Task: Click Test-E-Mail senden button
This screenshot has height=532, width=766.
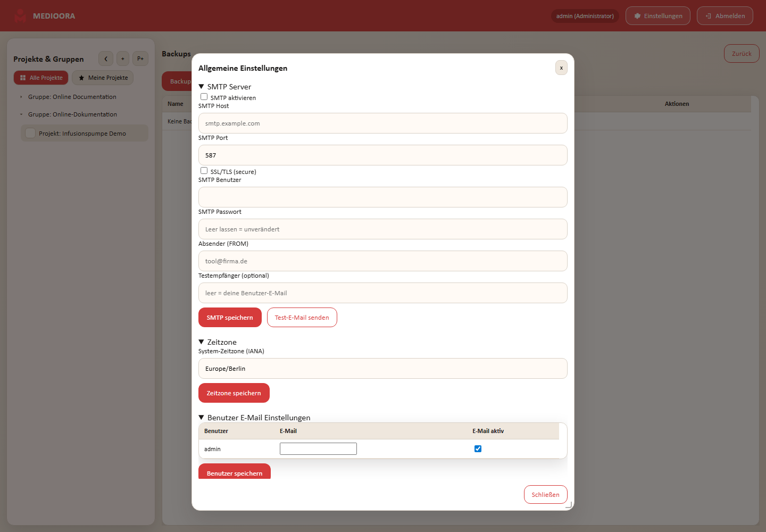Action: tap(302, 318)
